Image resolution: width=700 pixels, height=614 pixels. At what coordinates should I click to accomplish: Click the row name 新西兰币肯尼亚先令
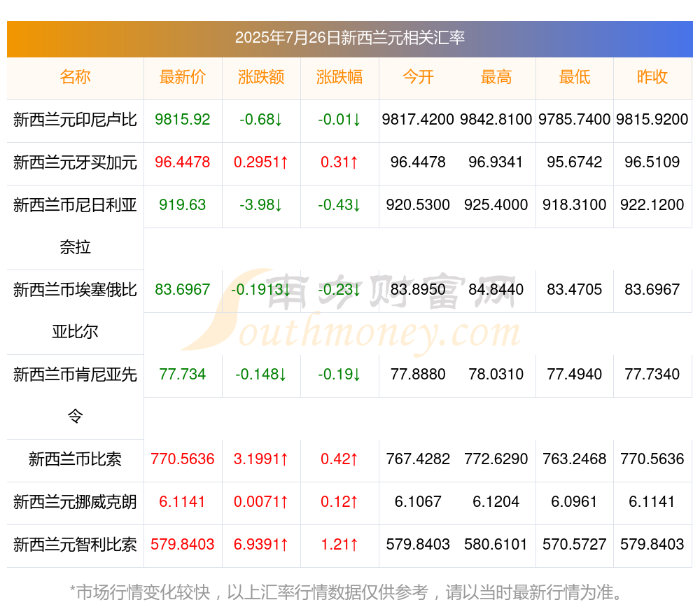(75, 395)
